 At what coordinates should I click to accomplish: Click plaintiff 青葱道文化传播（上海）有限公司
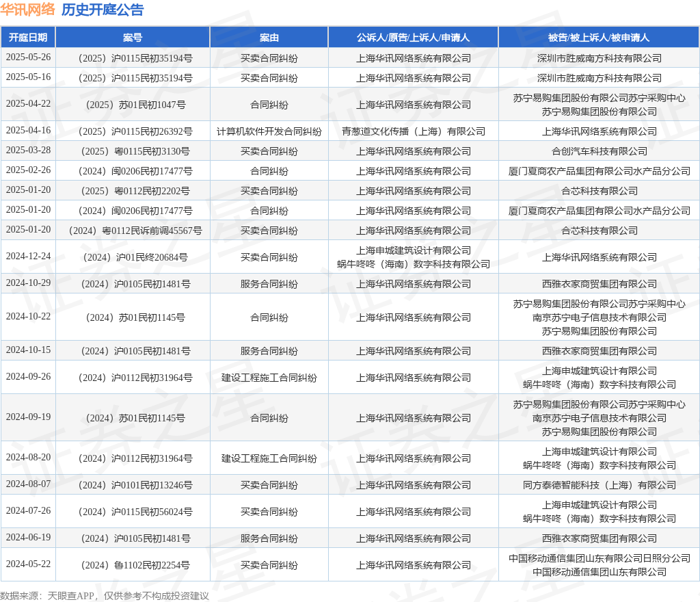click(x=413, y=132)
